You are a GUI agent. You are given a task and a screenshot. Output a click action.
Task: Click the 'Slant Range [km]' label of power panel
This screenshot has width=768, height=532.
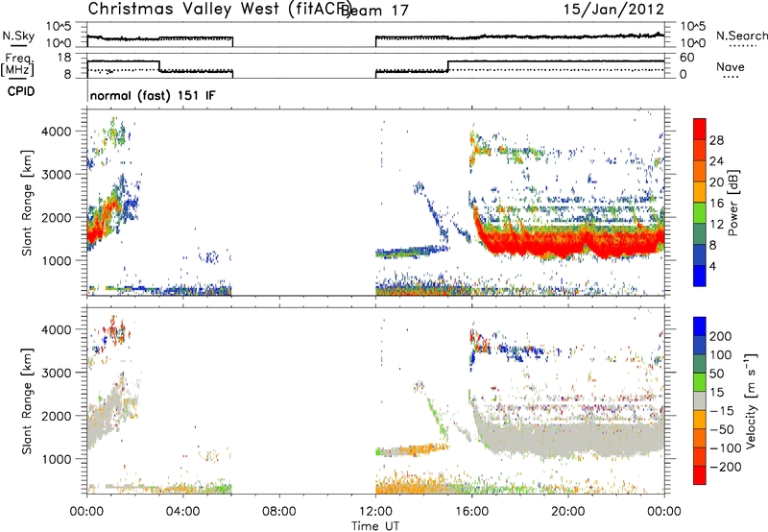27,203
